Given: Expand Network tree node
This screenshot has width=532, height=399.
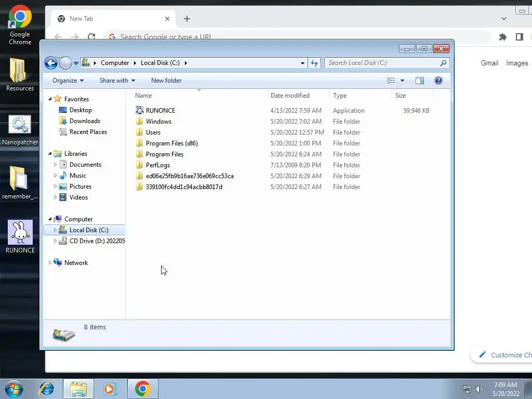Looking at the screenshot, I should [x=50, y=262].
